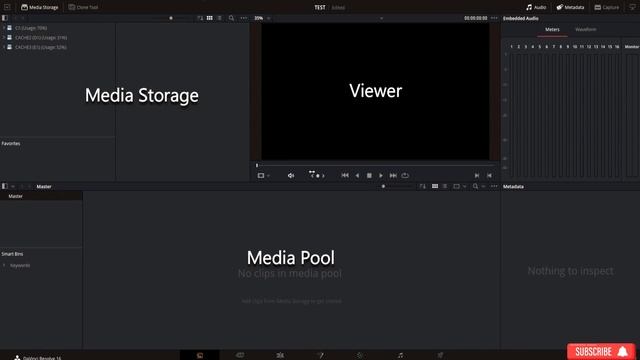Open the Media Pool clip display dropdown
Image resolution: width=640 pixels, height=360 pixels.
pos(464,187)
